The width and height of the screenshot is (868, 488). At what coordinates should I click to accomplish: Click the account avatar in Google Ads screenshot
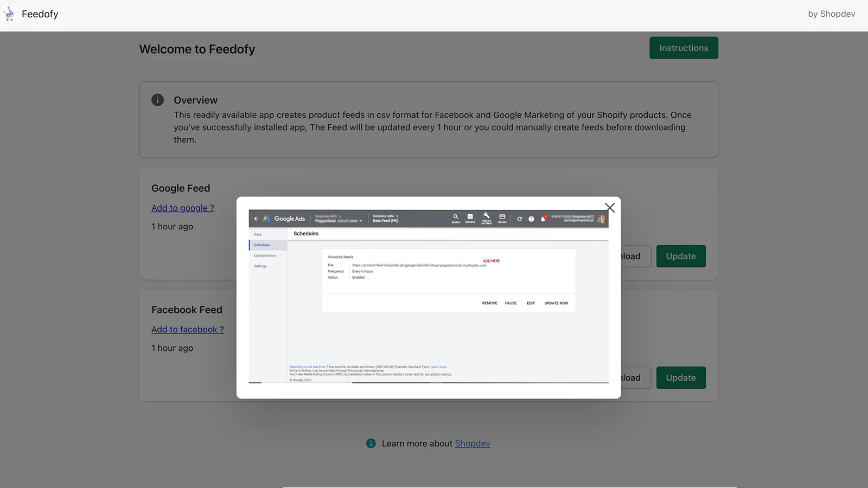point(601,219)
